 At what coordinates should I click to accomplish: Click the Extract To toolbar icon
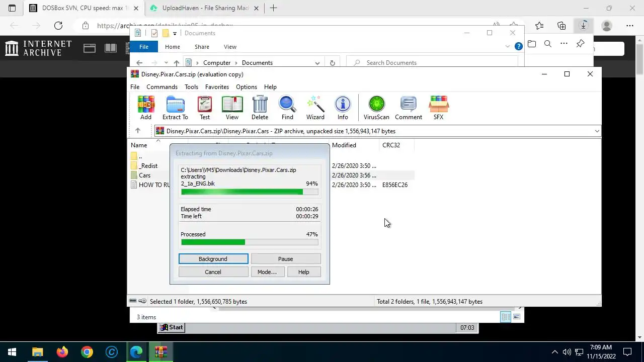[175, 108]
